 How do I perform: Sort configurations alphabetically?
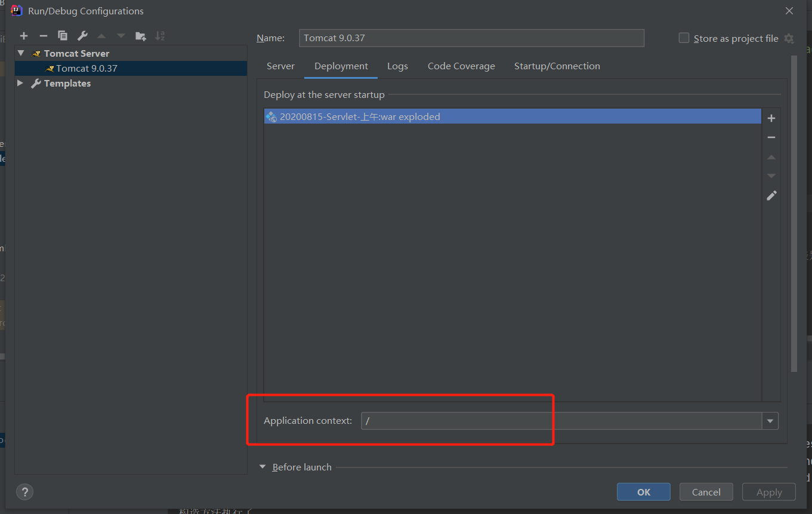[x=160, y=36]
